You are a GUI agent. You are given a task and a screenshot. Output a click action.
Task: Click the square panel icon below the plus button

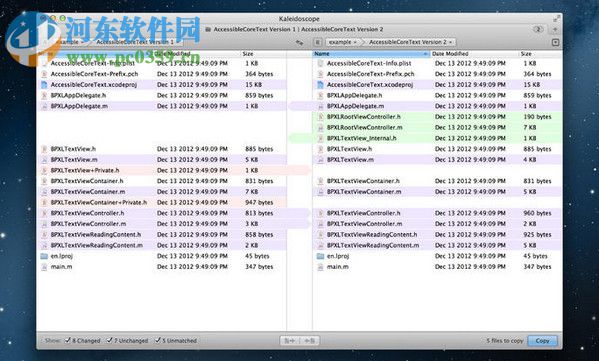[555, 42]
